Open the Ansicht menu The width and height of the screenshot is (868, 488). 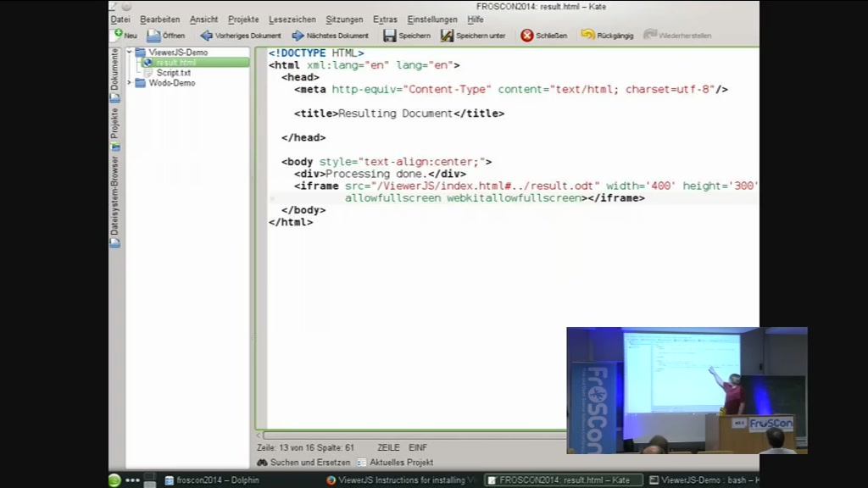[203, 19]
